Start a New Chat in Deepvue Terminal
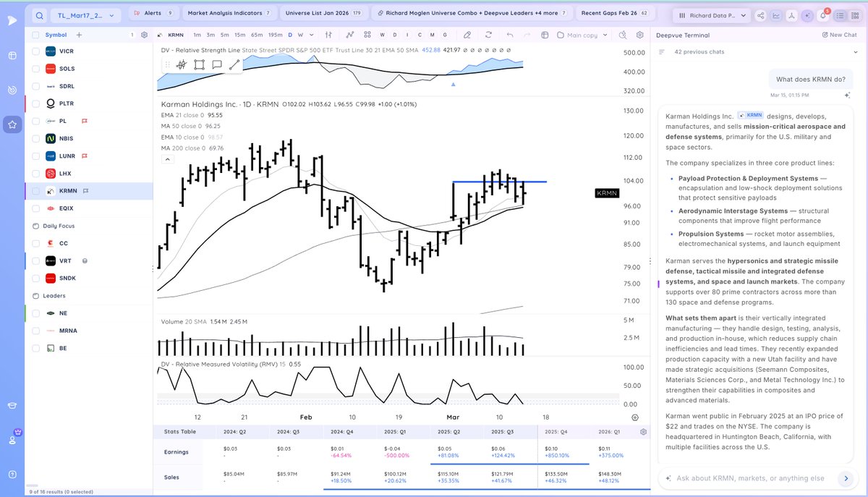 coord(840,35)
